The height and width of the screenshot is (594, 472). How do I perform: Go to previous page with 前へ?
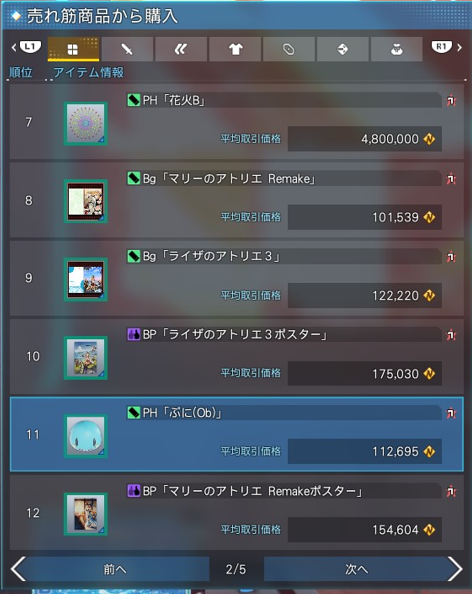[110, 569]
